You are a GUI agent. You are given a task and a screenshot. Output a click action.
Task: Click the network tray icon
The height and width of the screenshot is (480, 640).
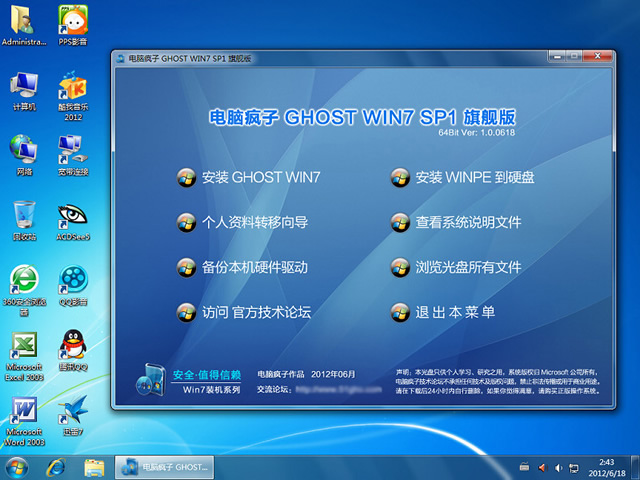[574, 468]
